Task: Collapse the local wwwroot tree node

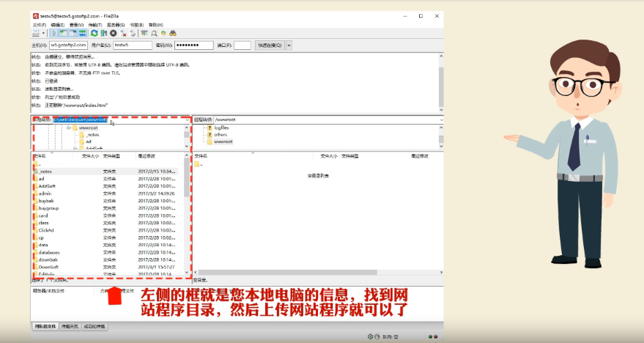Action: click(67, 128)
